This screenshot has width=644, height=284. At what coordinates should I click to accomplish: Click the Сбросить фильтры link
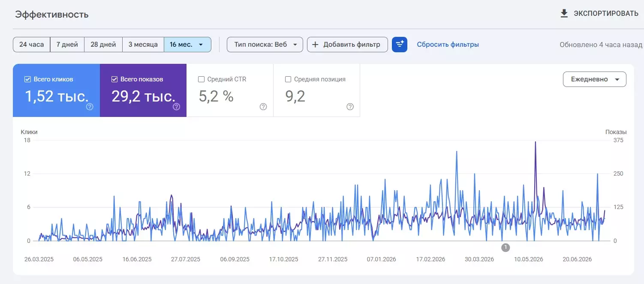448,45
